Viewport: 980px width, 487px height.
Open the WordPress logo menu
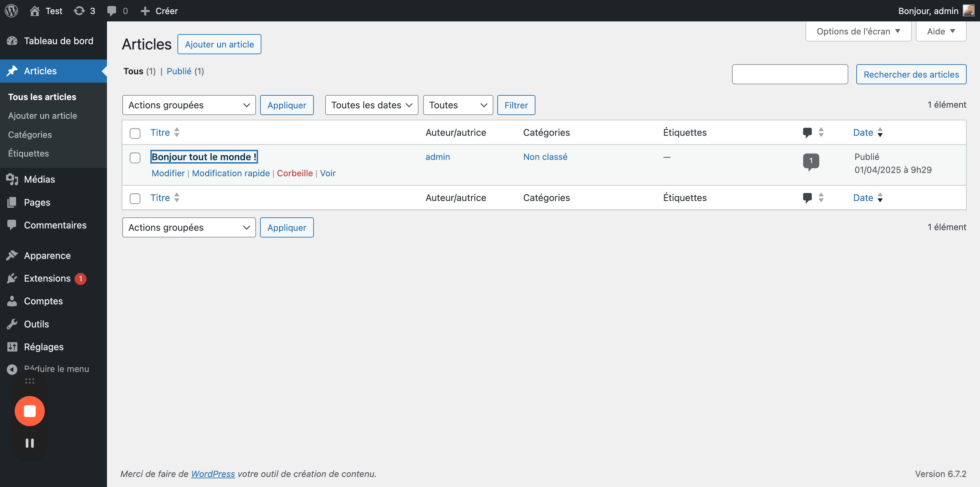pyautogui.click(x=11, y=11)
